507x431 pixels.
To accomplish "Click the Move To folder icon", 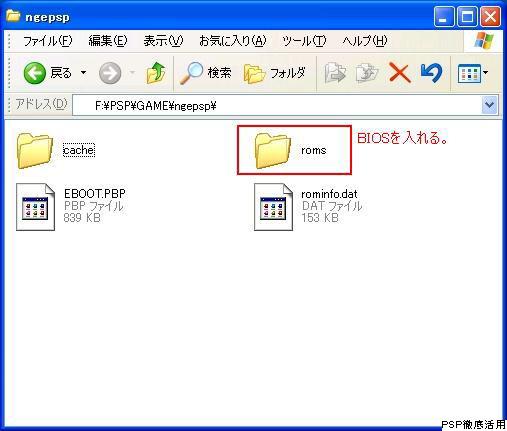I will (335, 73).
